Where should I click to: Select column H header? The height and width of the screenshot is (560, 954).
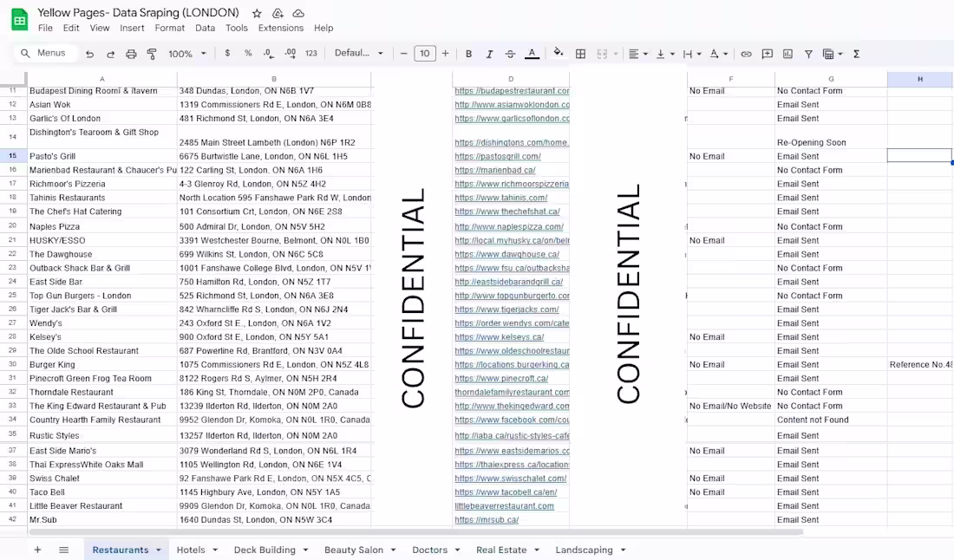point(920,79)
